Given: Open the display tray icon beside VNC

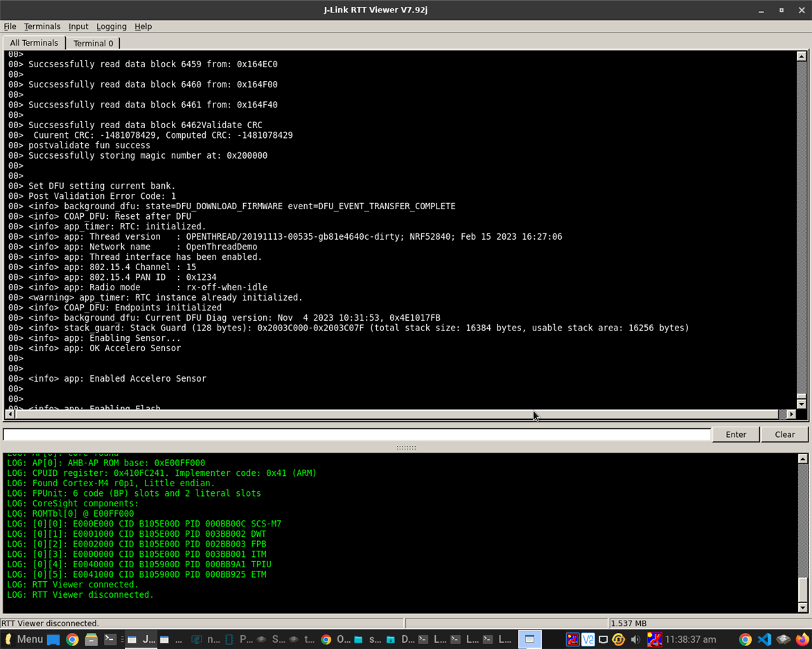Looking at the screenshot, I should point(603,640).
